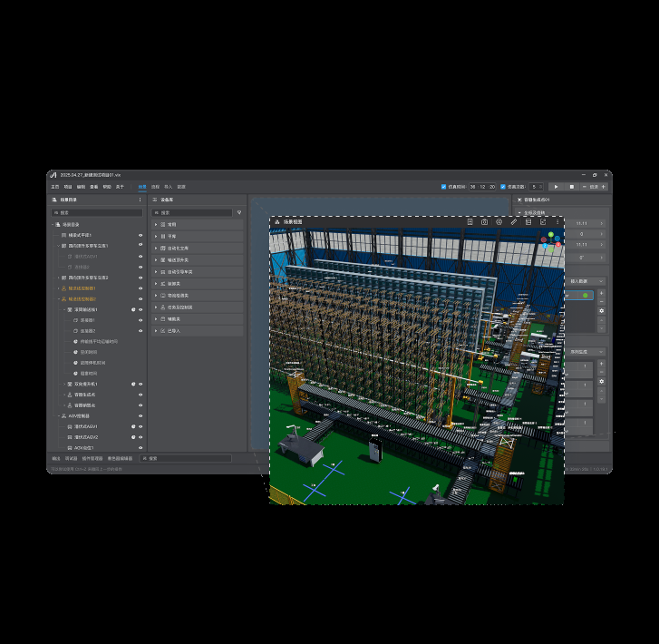Expand the 双向提升机1 tree node

[64, 384]
